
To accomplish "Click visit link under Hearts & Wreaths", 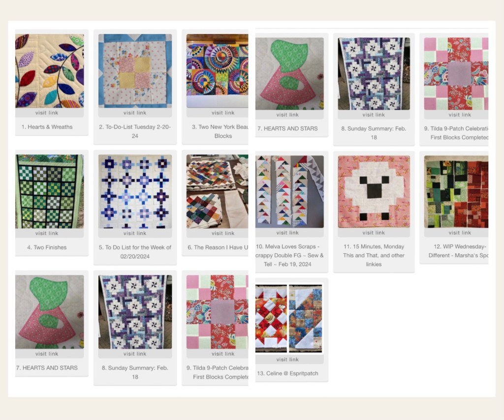I will 47,113.
